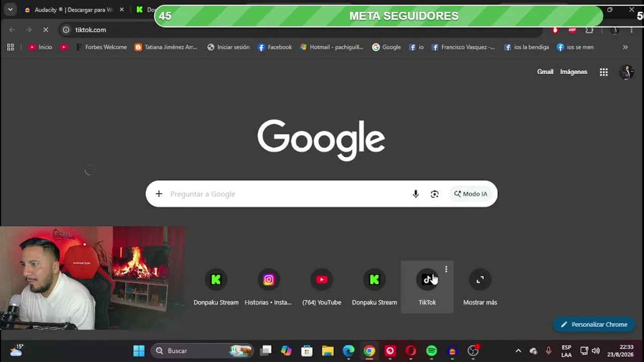Screen dimensions: 644x362
Task: Click the plus icon in the search box
Action: (x=159, y=194)
